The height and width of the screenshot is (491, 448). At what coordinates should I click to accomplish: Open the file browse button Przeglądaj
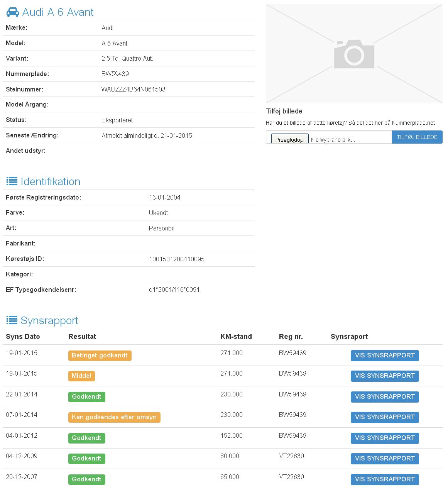[290, 139]
